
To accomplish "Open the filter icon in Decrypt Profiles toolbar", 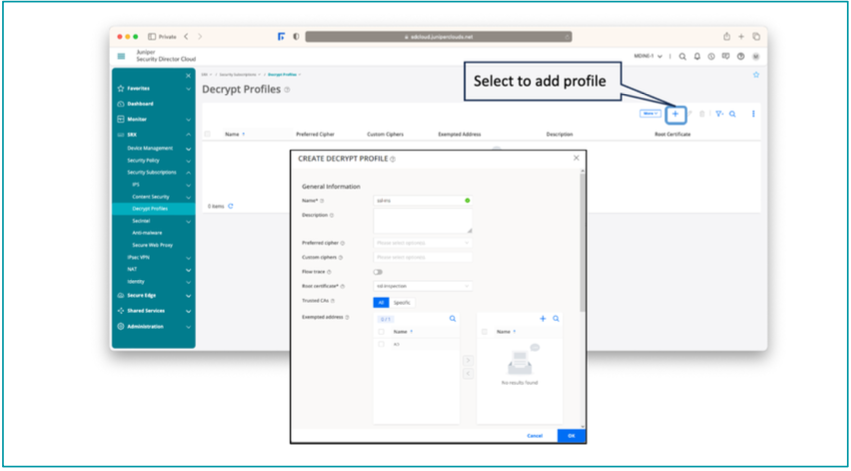I will click(718, 114).
